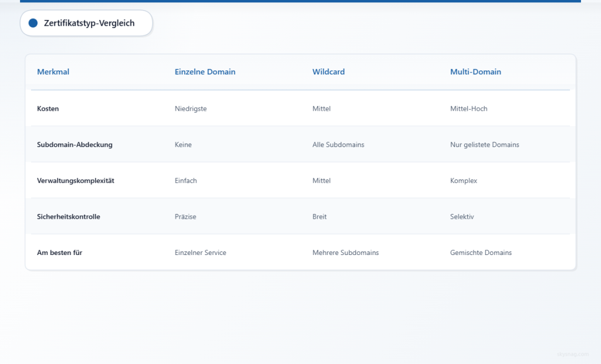
Task: Click the Alle Subdomains cell
Action: (x=338, y=145)
